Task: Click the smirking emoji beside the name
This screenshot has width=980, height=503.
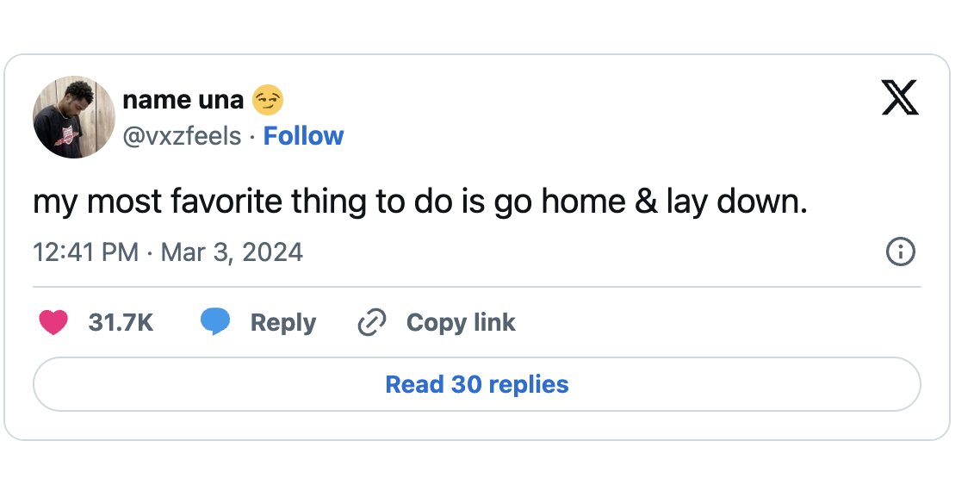Action: 268,101
